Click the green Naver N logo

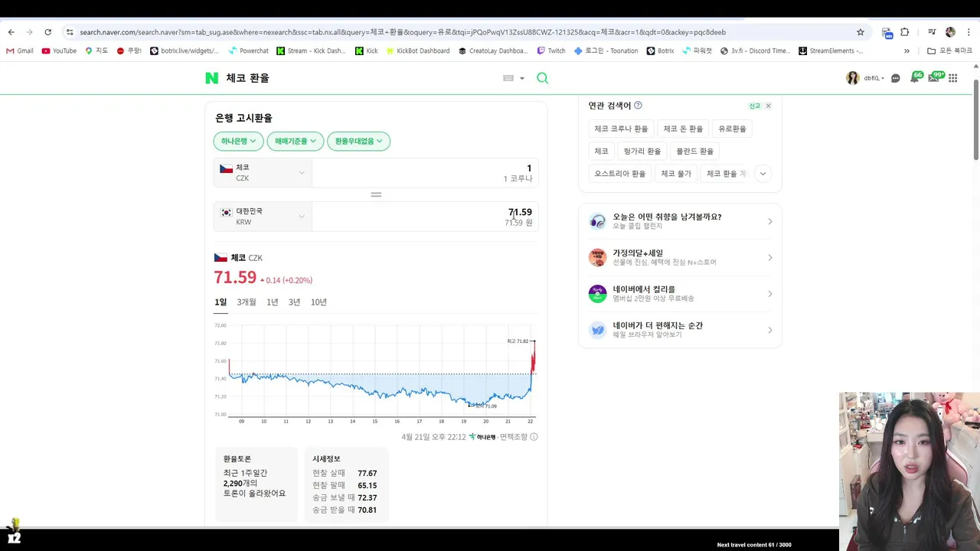tap(212, 78)
